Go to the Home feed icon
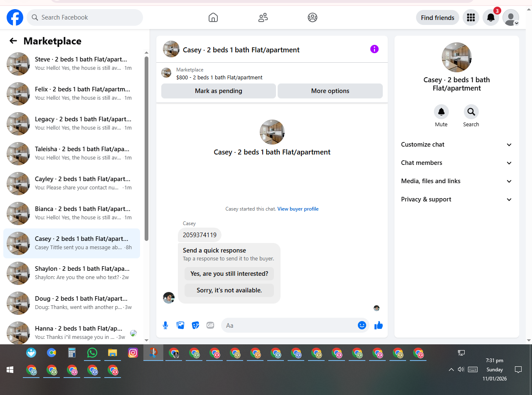The width and height of the screenshot is (532, 395). pyautogui.click(x=213, y=17)
